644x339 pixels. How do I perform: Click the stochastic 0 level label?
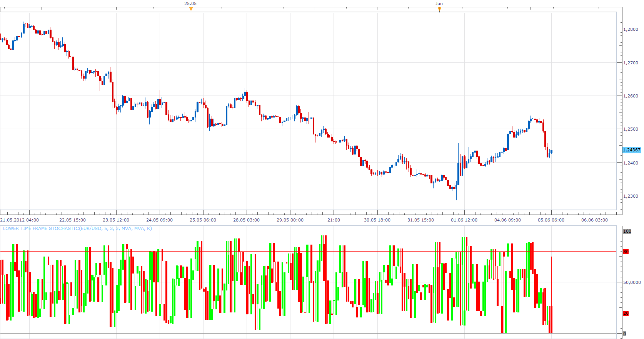(x=624, y=334)
